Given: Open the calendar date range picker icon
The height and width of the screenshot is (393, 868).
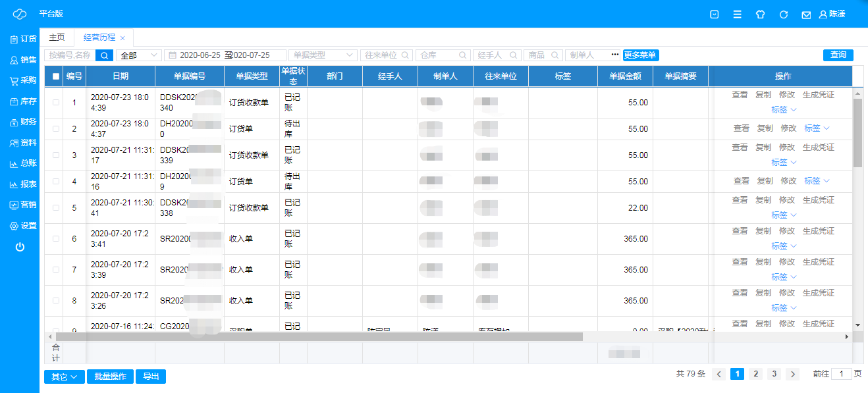Looking at the screenshot, I should (172, 55).
